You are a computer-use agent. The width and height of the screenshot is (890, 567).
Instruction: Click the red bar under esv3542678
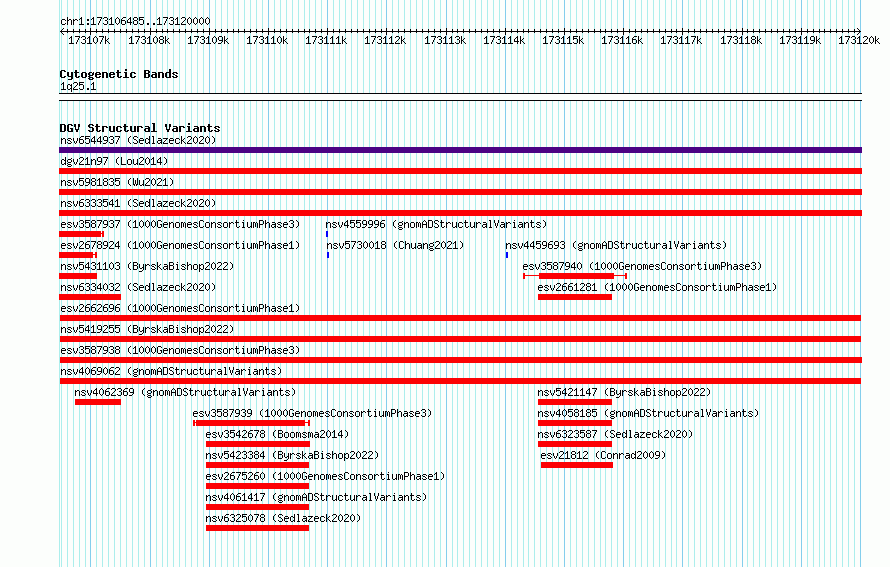(x=258, y=444)
